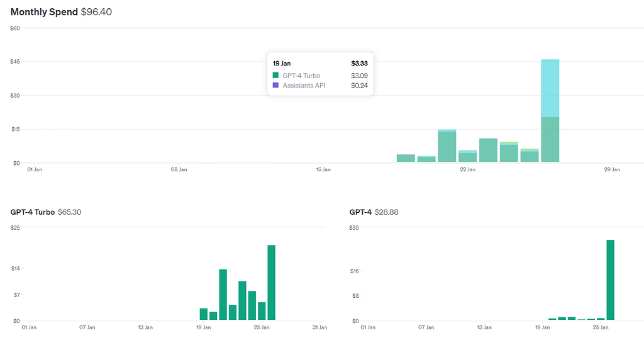The width and height of the screenshot is (644, 357).
Task: Click the GPT-4 Turbo green legend swatch
Action: [x=275, y=76]
